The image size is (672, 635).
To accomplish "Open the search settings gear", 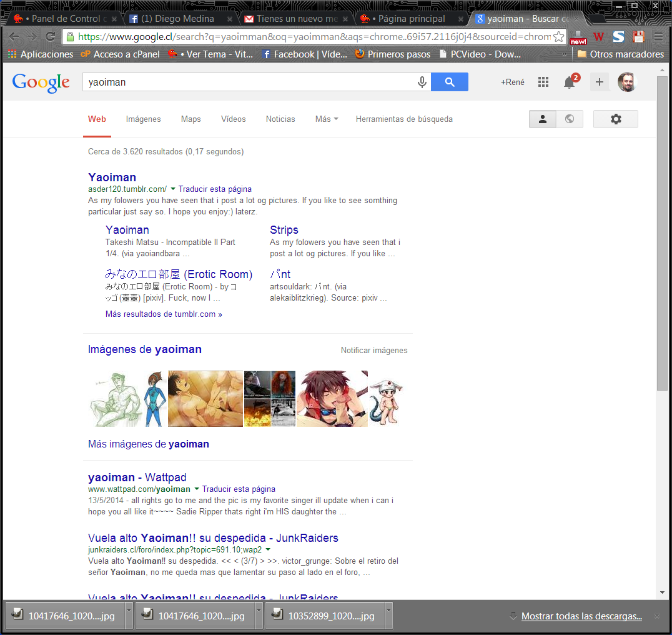I will (x=615, y=119).
